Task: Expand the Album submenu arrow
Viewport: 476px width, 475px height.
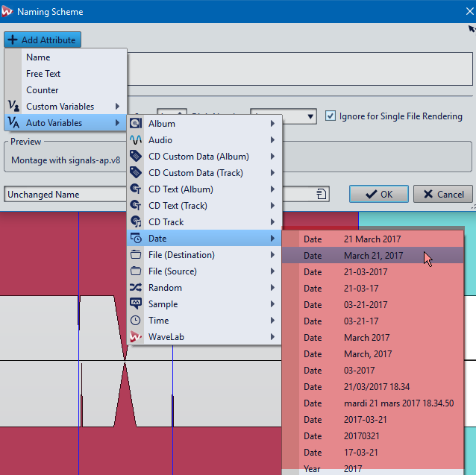Action: (x=272, y=124)
